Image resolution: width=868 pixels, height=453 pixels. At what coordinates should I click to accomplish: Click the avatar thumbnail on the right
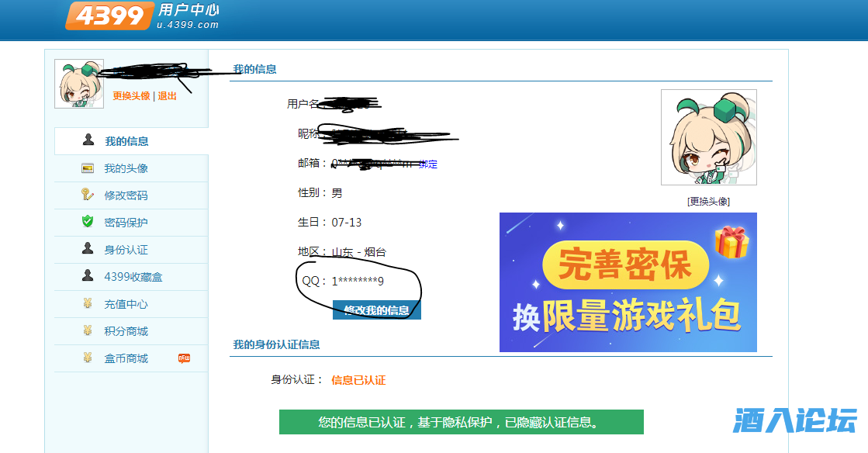(708, 137)
